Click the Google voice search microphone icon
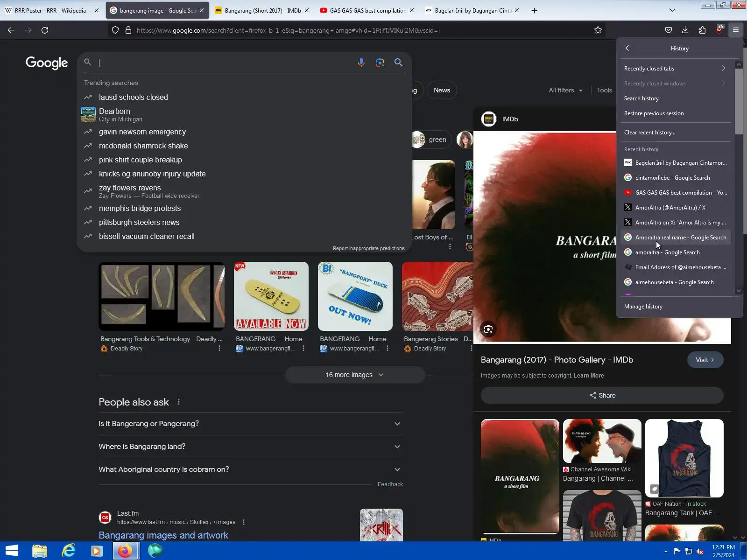 coord(361,63)
